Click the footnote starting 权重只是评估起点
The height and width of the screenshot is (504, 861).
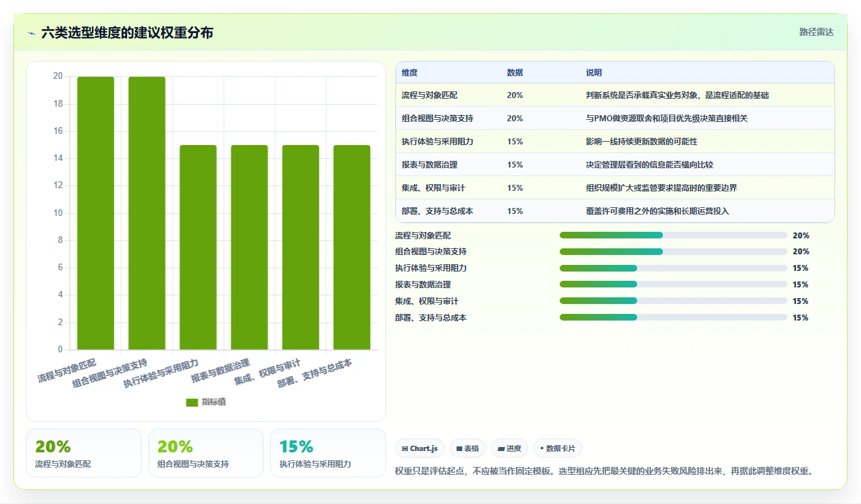pyautogui.click(x=603, y=471)
